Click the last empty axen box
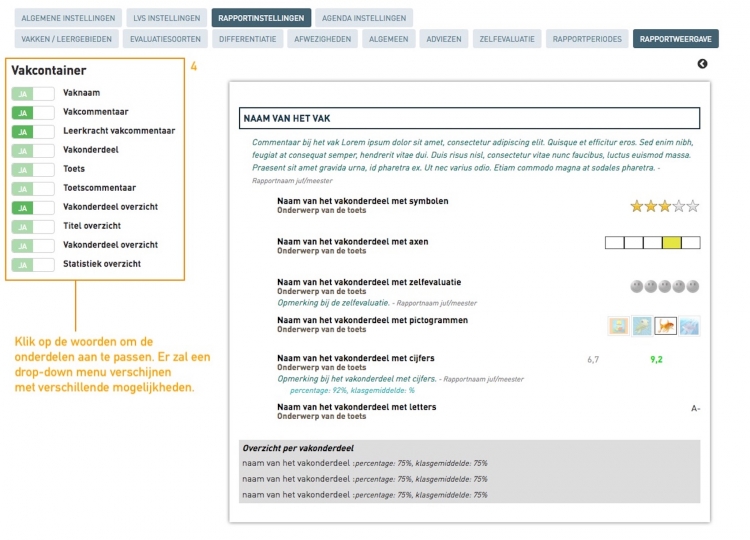 [x=691, y=242]
